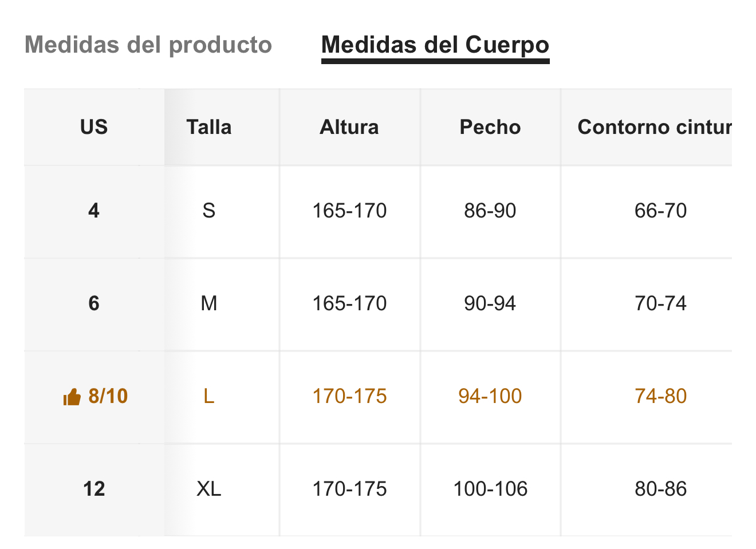The height and width of the screenshot is (549, 756).
Task: Switch to Medidas del producto tab
Action: click(148, 45)
